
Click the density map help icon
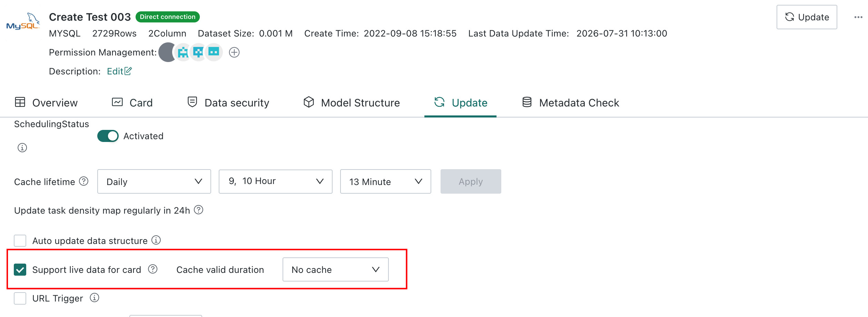(199, 210)
